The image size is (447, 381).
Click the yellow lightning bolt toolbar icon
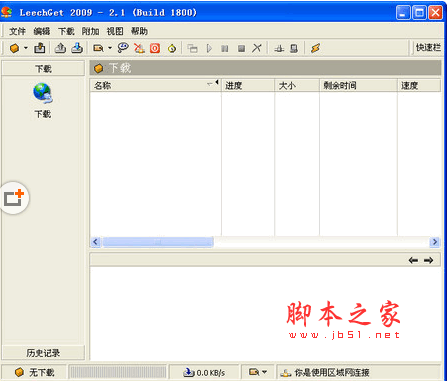coord(315,48)
